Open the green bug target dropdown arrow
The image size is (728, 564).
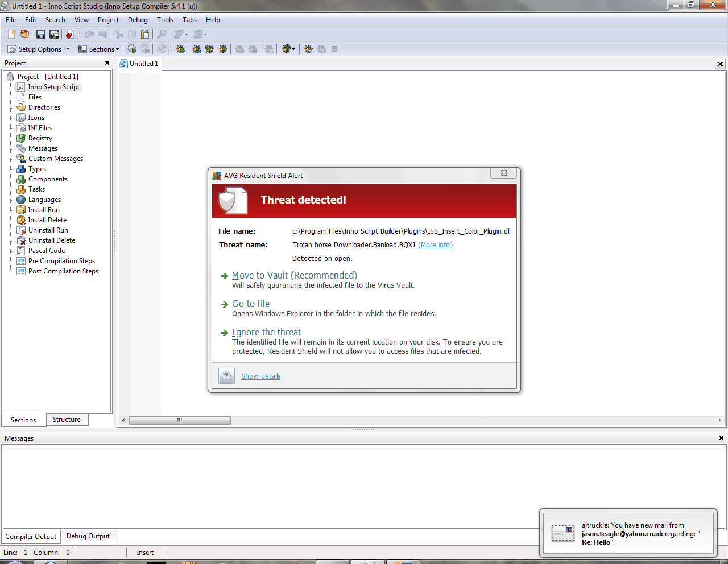[293, 49]
